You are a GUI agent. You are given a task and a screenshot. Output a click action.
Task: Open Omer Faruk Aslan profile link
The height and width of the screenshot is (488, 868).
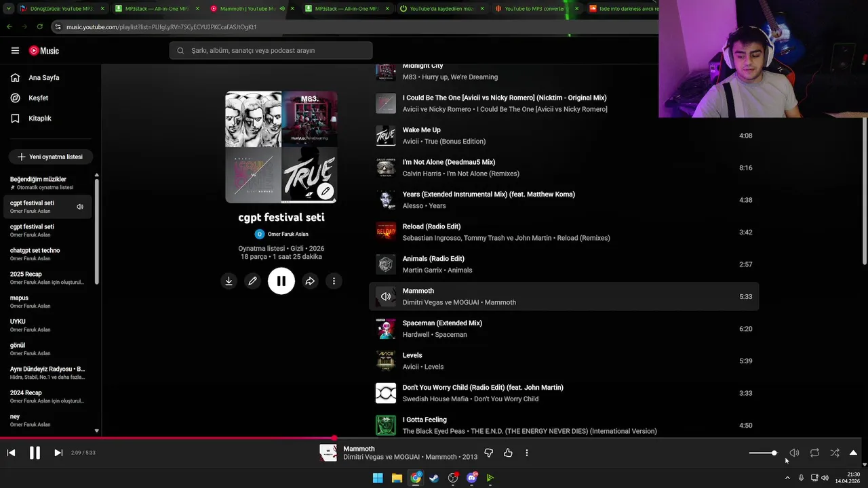point(288,234)
